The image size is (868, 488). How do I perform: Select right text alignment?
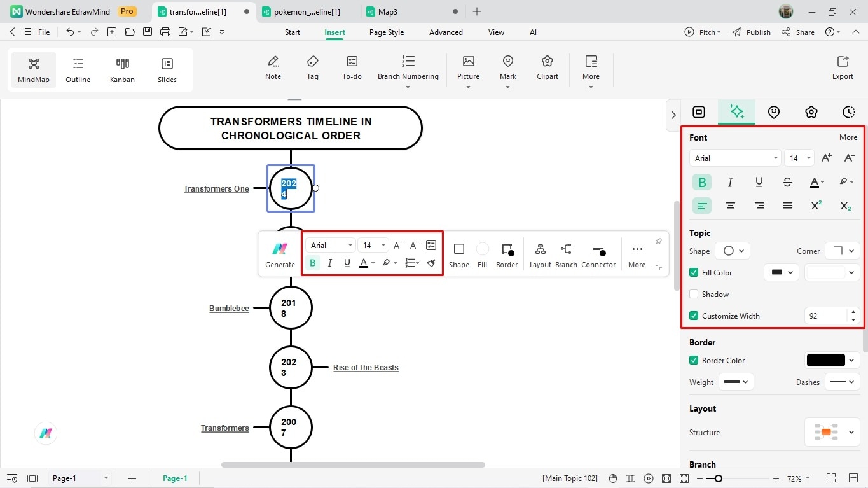coord(759,206)
